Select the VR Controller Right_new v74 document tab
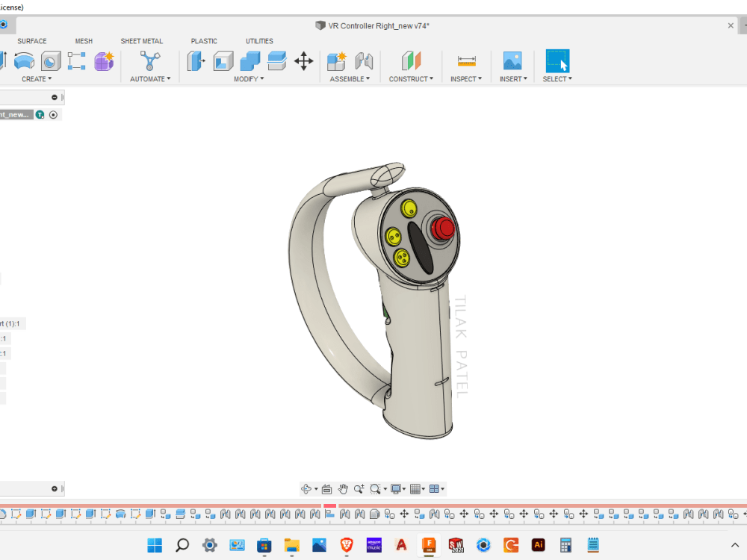The width and height of the screenshot is (747, 560). pos(373,25)
